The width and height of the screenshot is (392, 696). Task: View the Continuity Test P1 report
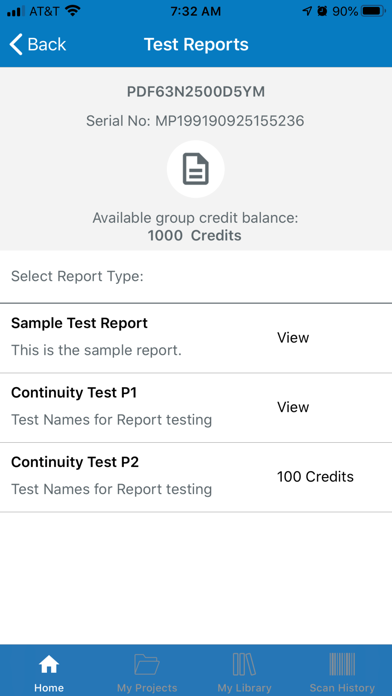[293, 407]
